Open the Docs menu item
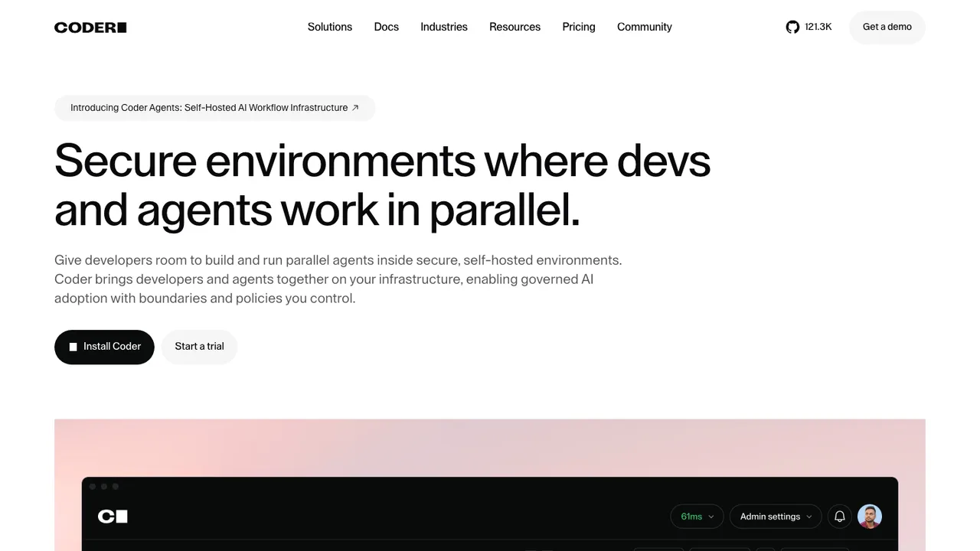The height and width of the screenshot is (551, 980). [387, 27]
